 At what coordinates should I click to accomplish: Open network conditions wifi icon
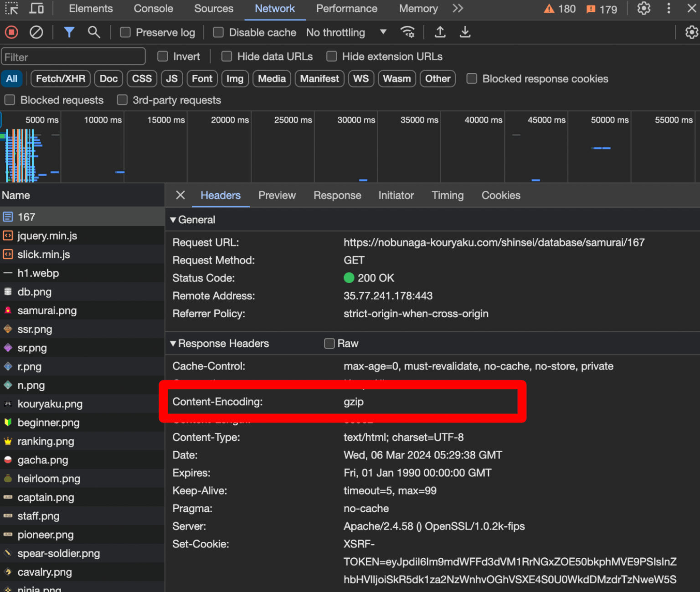coord(407,32)
